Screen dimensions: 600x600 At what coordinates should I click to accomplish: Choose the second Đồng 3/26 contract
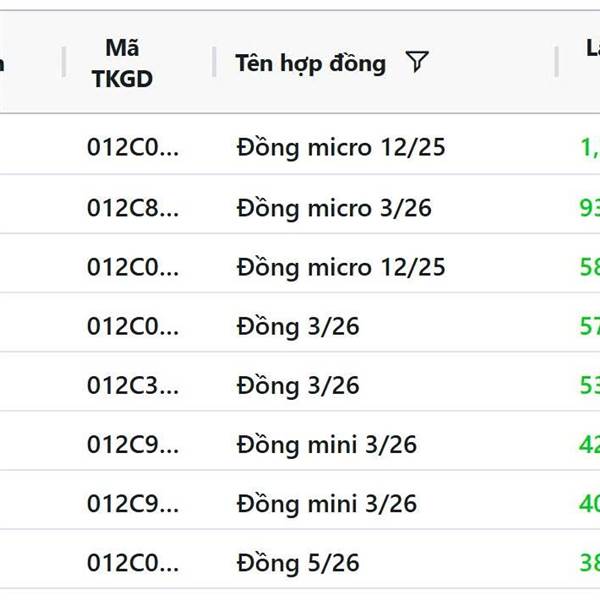[297, 385]
